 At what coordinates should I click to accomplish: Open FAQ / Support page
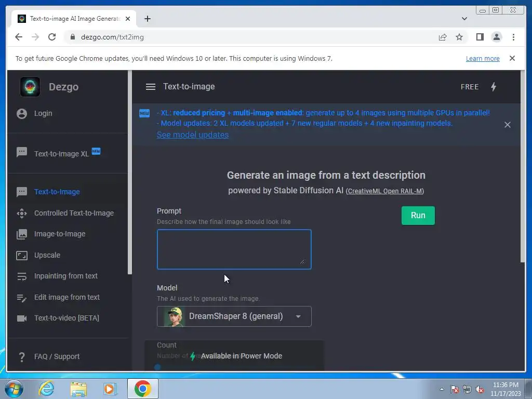tap(57, 356)
